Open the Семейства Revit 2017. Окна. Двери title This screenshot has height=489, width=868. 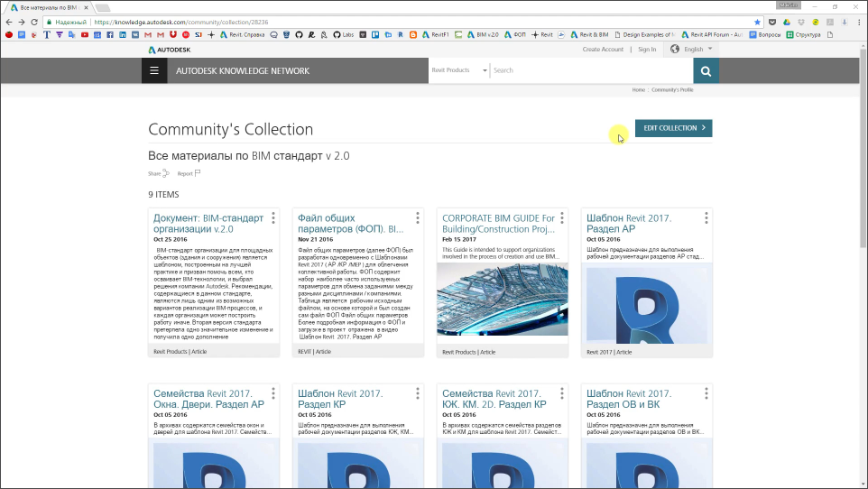[208, 399]
